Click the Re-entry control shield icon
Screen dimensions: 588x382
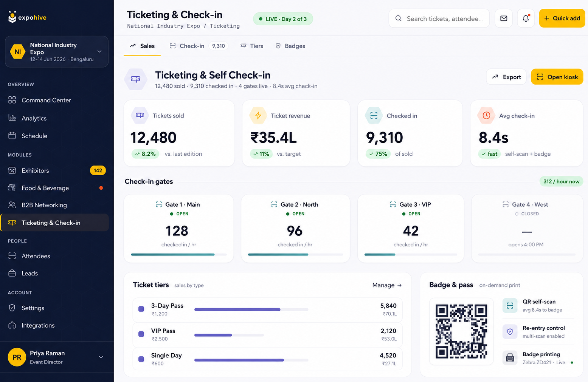coord(510,332)
